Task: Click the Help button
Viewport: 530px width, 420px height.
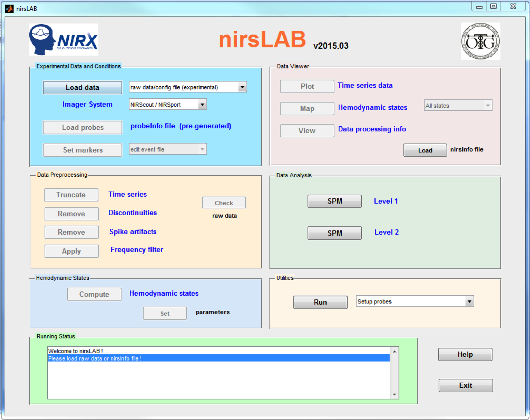Action: tap(465, 354)
